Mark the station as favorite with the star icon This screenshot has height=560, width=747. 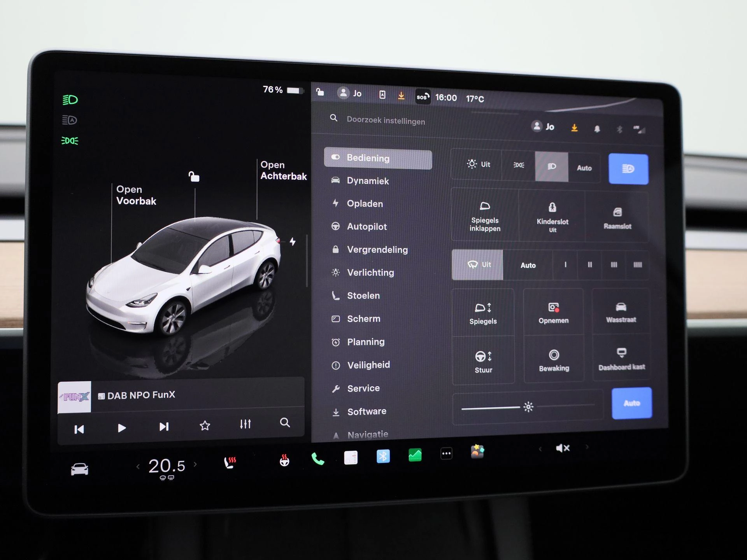coord(205,426)
